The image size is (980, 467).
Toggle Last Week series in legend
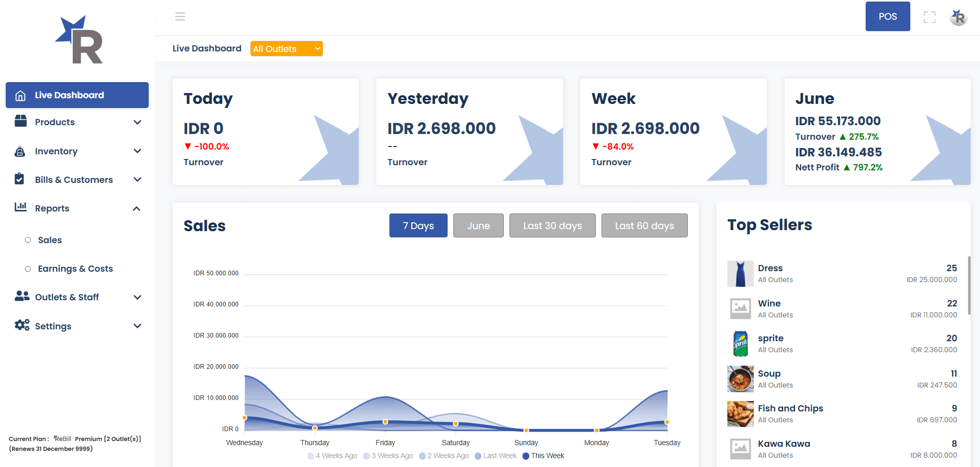coord(495,456)
